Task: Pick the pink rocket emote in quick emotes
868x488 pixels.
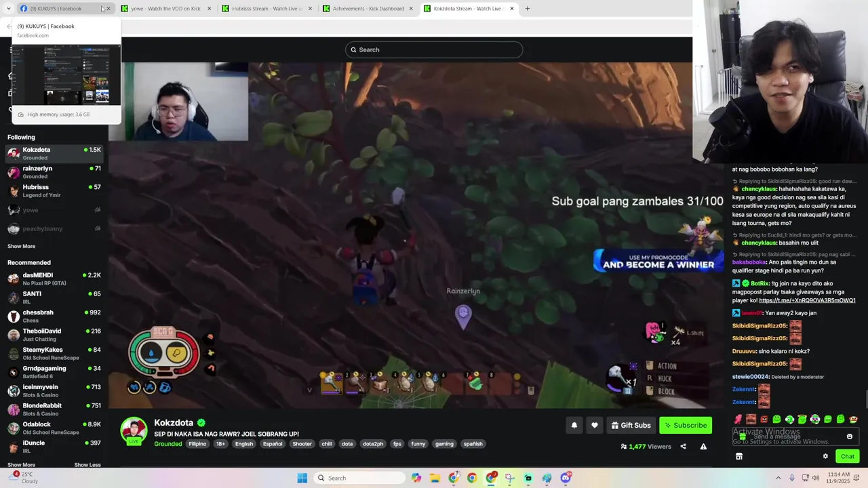Action: coord(738,420)
